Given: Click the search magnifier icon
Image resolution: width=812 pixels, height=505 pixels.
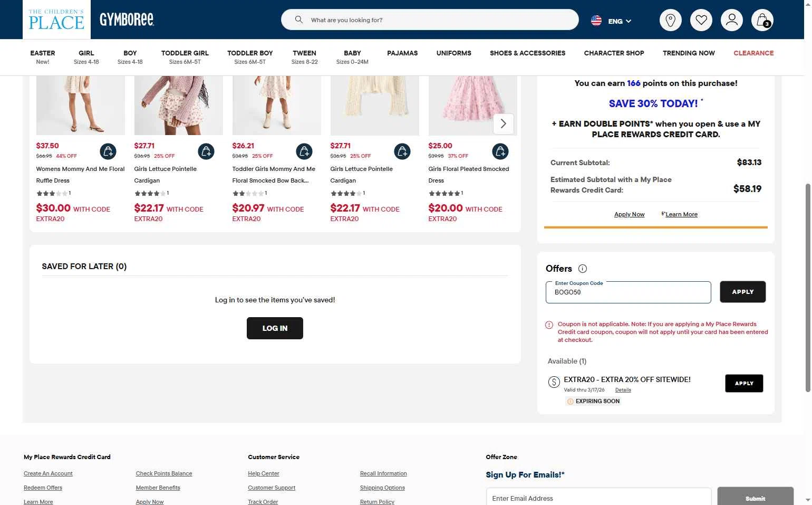Looking at the screenshot, I should [x=298, y=20].
